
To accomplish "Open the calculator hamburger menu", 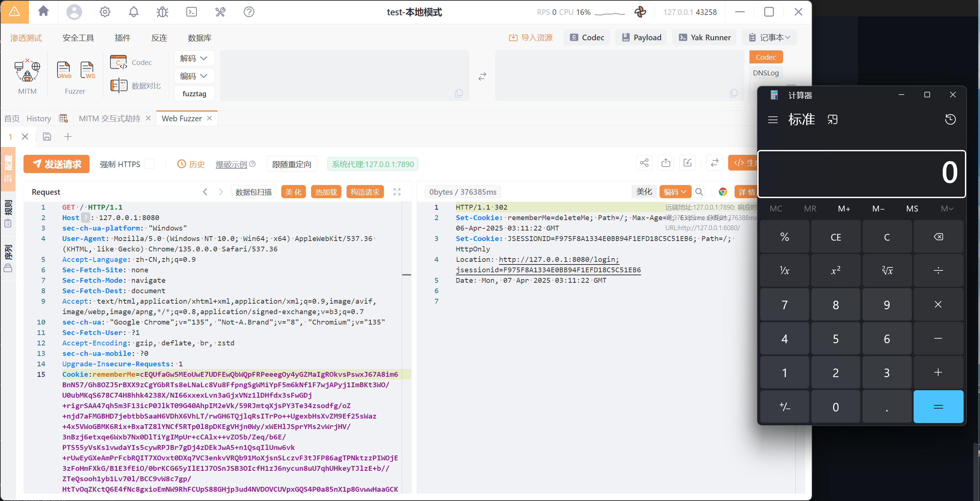I will 773,120.
